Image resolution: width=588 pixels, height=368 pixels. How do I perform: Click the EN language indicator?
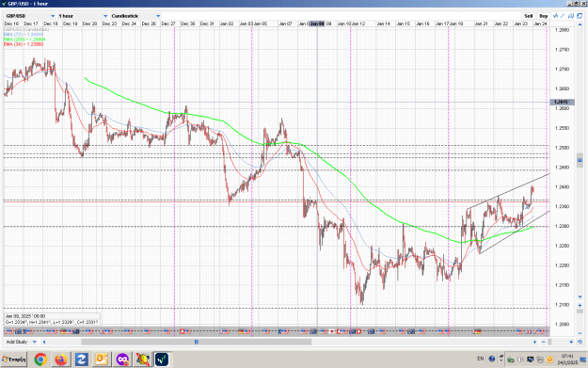481,359
